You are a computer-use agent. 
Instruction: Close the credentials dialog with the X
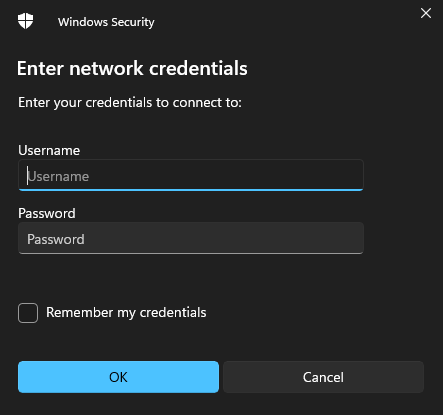[426, 13]
